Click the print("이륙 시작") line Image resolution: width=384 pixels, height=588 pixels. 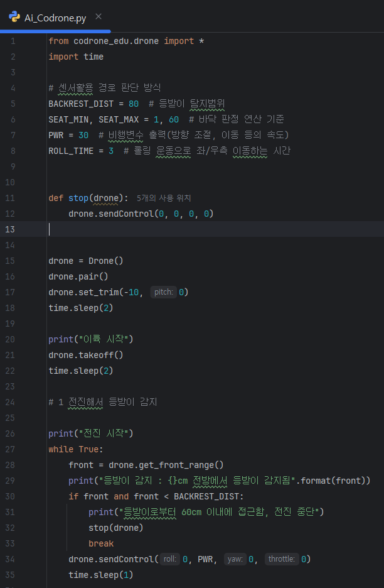coord(90,339)
